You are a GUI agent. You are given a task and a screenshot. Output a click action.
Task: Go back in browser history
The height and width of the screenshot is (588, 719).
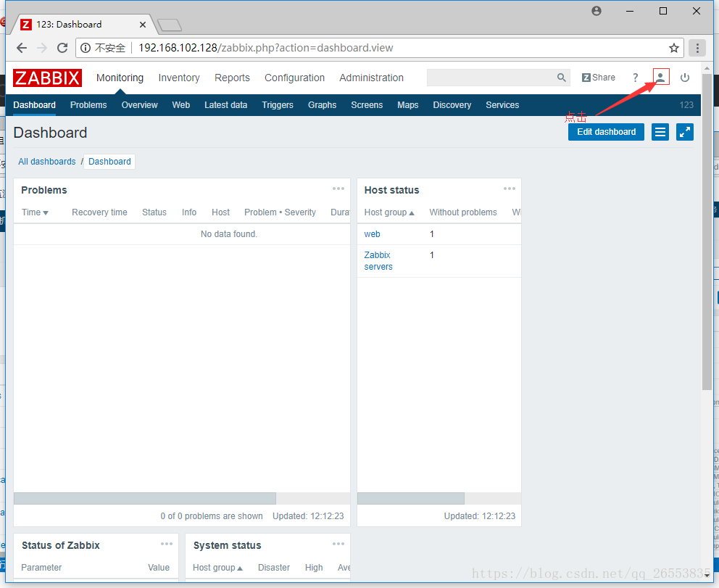tap(22, 48)
